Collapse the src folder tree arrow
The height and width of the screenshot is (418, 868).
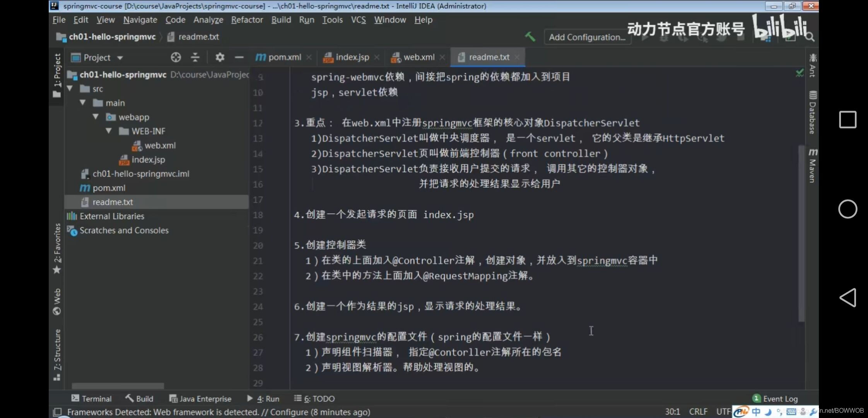tap(70, 89)
